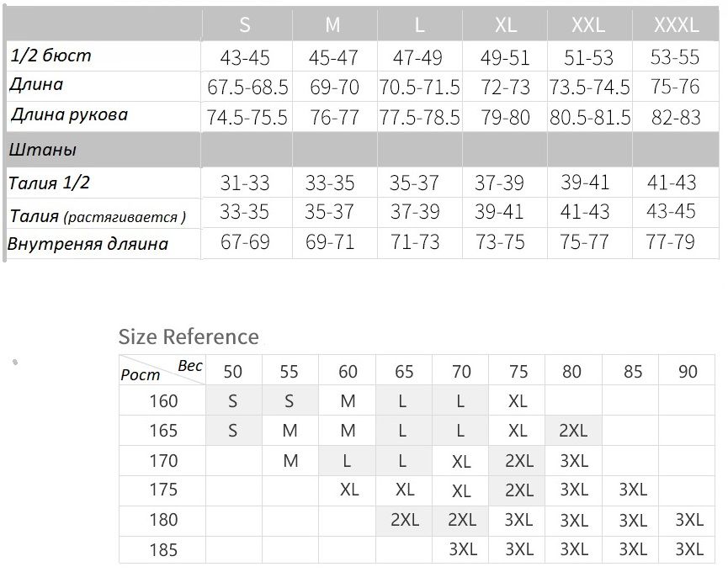The height and width of the screenshot is (588, 728).
Task: Click the XXXL column header in top table
Action: 676,25
